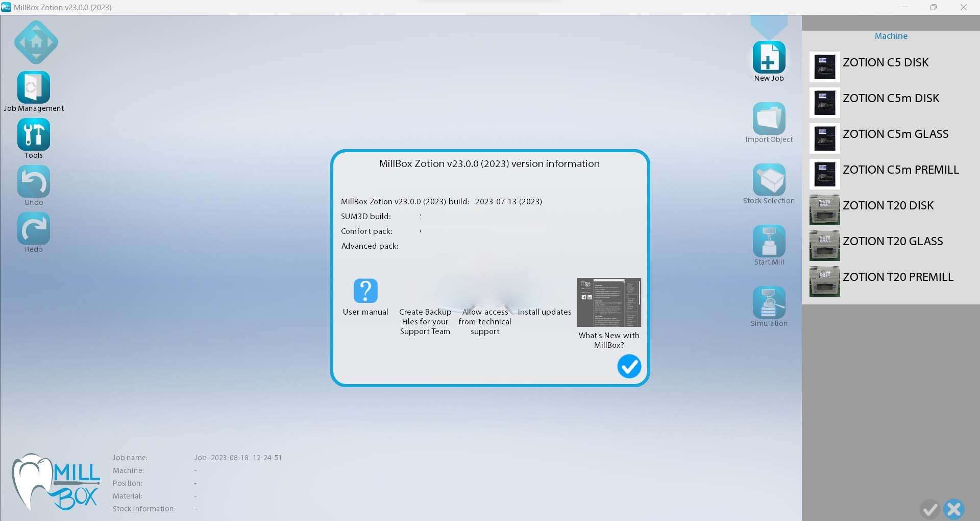Screen dimensions: 980x521
Task: Click the Start Mill icon
Action: 769,241
